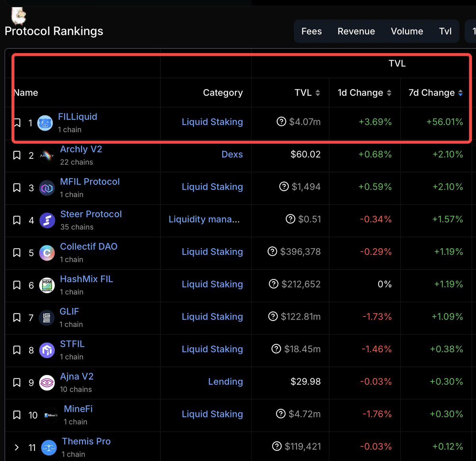This screenshot has width=476, height=461.
Task: Bookmark the FILLiquid protocol row
Action: (17, 123)
